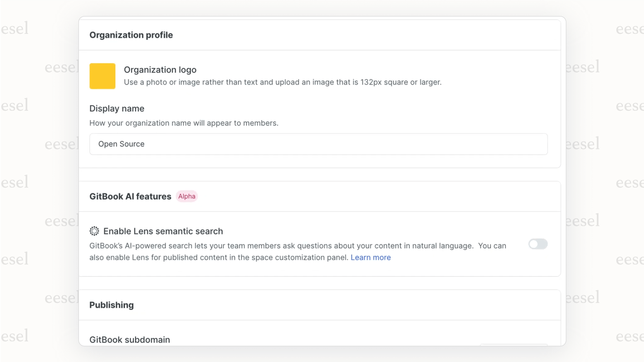Click the yellow organization logo thumbnail

tap(102, 76)
